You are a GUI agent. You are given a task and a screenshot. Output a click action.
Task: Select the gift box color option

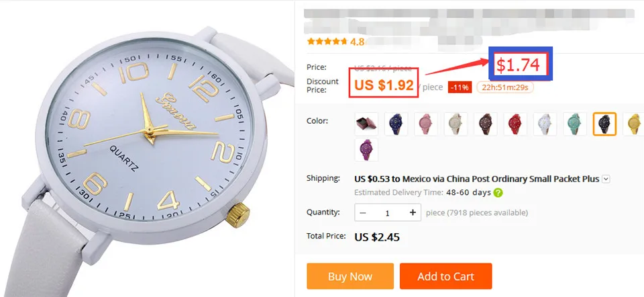click(x=366, y=124)
